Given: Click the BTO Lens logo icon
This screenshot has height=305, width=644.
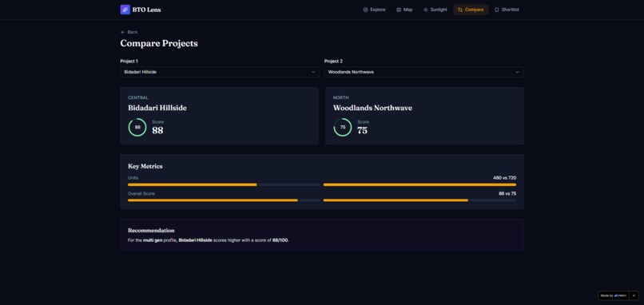Looking at the screenshot, I should (x=125, y=10).
